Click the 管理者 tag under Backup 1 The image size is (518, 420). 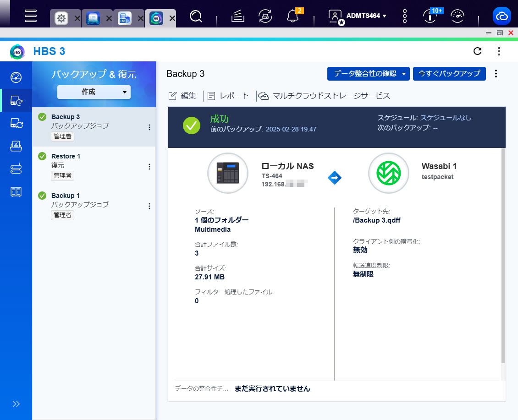coord(62,215)
